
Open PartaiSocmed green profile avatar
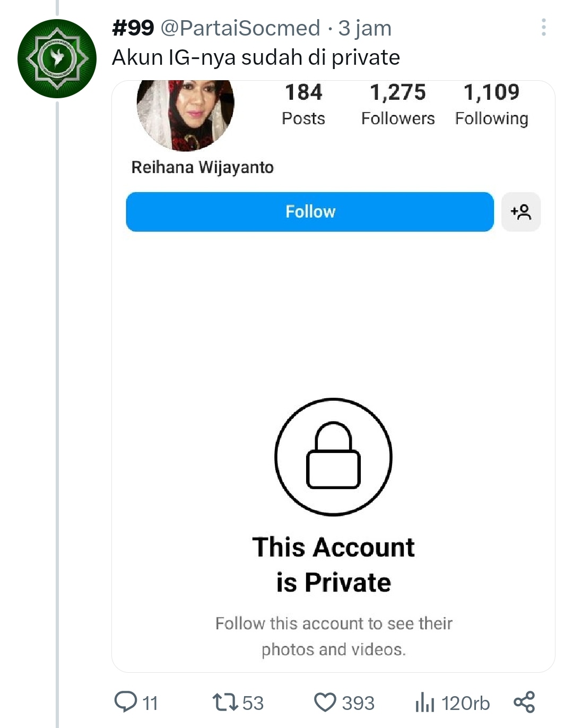57,58
